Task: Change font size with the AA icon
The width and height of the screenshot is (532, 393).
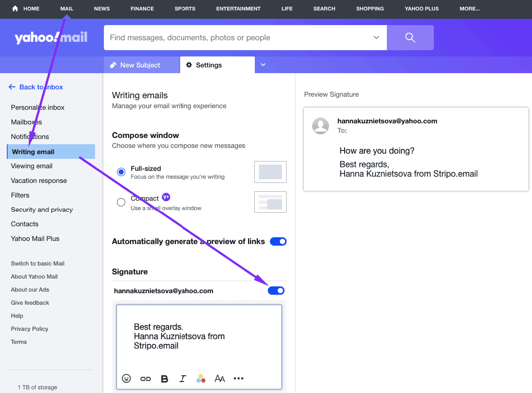Action: [219, 378]
